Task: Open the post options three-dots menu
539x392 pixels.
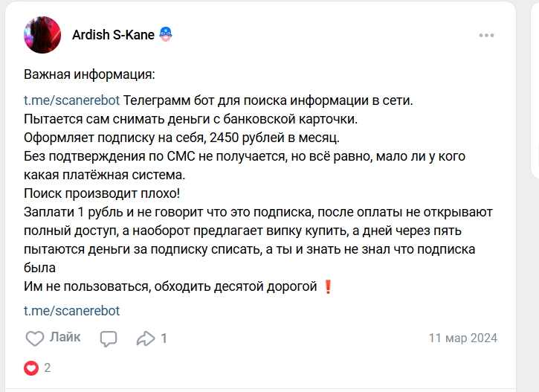Action: [x=486, y=35]
